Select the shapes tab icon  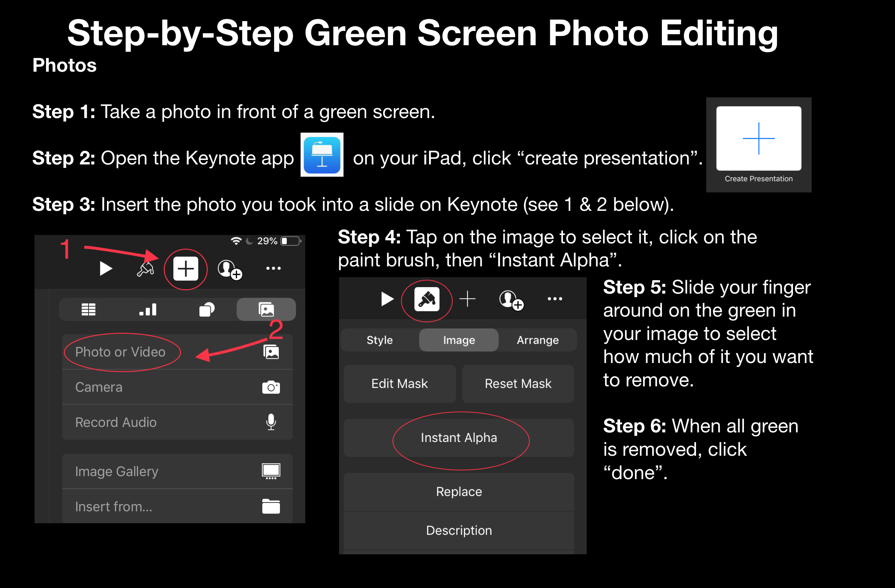point(207,309)
